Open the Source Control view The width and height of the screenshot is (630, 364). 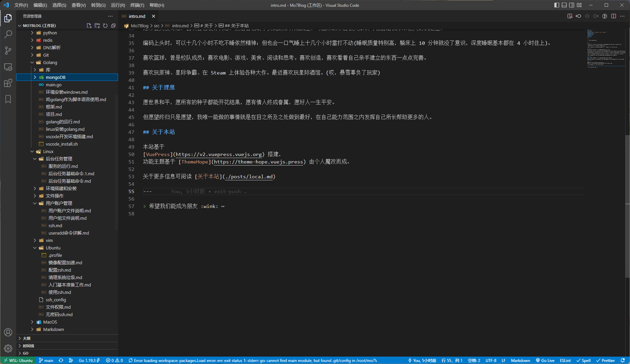[x=8, y=51]
